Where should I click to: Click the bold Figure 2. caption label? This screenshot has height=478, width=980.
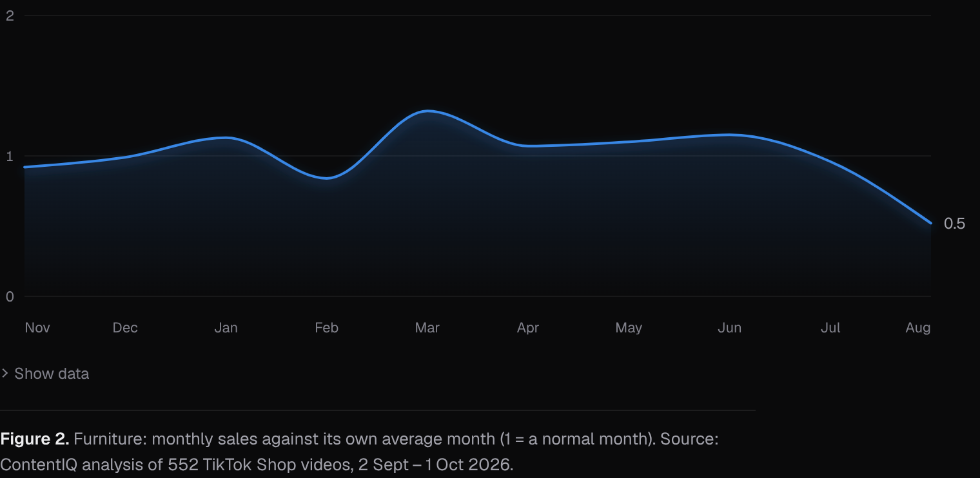tap(35, 439)
